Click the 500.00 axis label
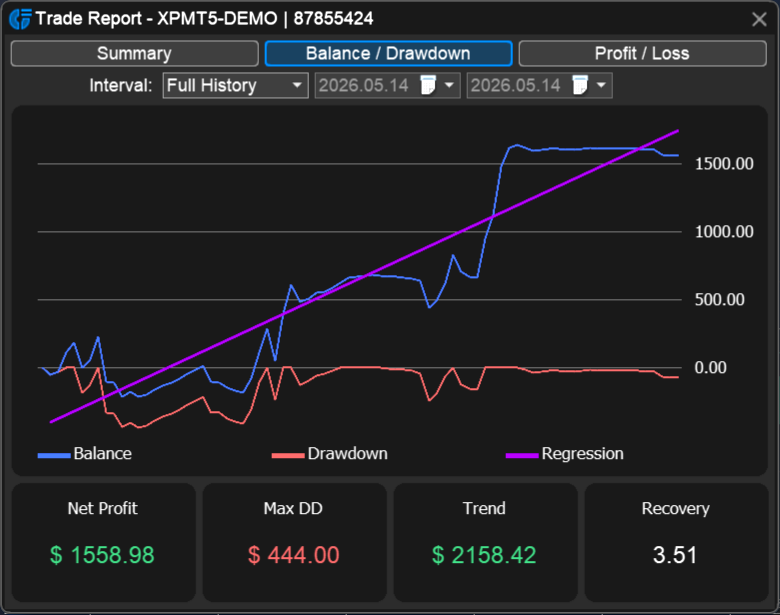Image resolution: width=780 pixels, height=615 pixels. 719,300
